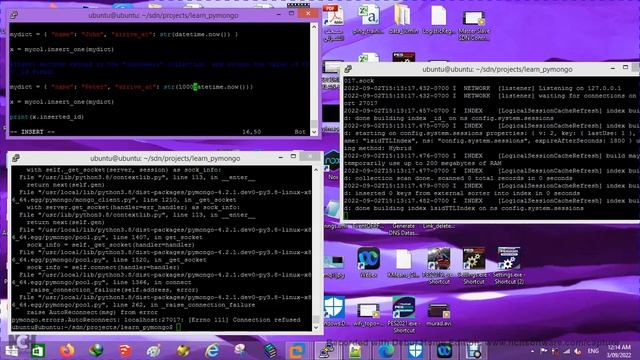Screen dimensions: 640x360
Task: Open the KMeans file on the desktop
Action: point(403,264)
